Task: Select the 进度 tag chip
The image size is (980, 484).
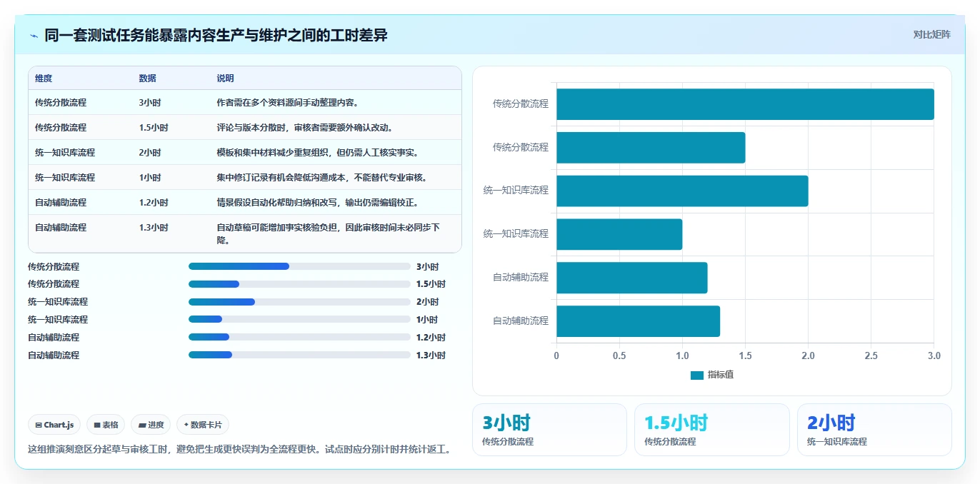Action: point(151,425)
